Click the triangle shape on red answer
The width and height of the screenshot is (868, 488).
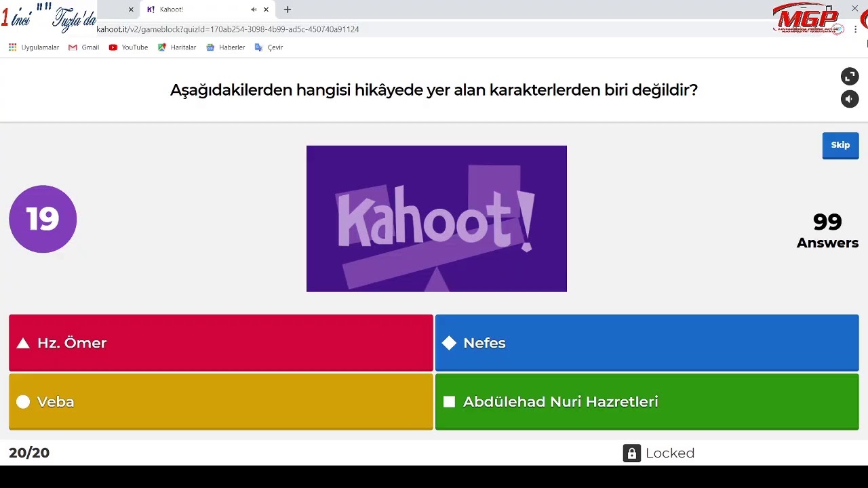(23, 343)
